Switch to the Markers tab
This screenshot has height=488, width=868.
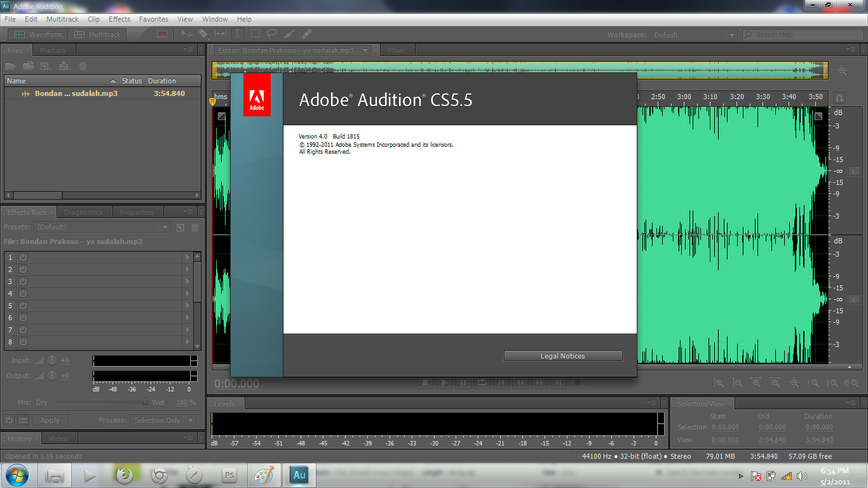(x=53, y=50)
